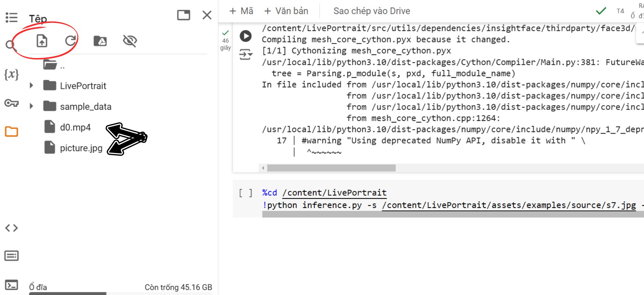Open the terminal icon
This screenshot has width=644, height=295.
coord(11,285)
